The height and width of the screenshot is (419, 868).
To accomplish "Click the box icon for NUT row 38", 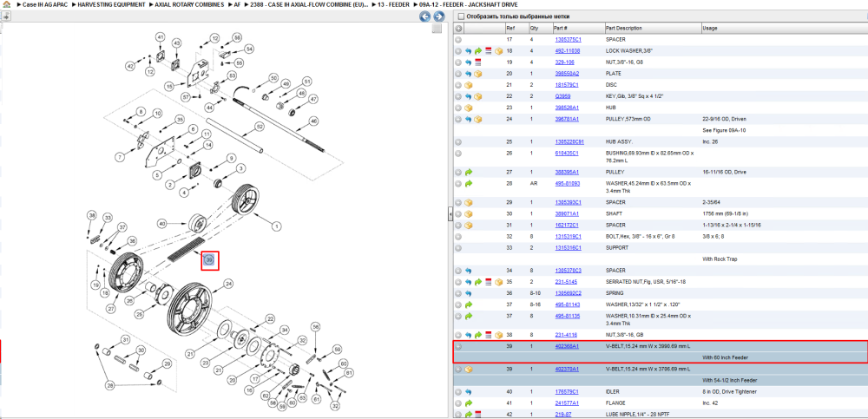I will [x=499, y=335].
